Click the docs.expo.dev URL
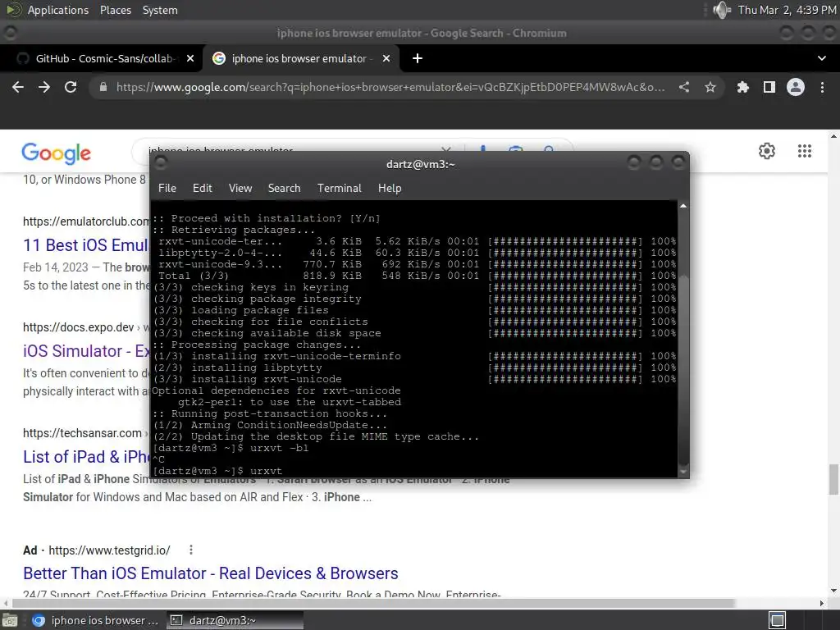Viewport: 840px width, 630px height. click(78, 327)
